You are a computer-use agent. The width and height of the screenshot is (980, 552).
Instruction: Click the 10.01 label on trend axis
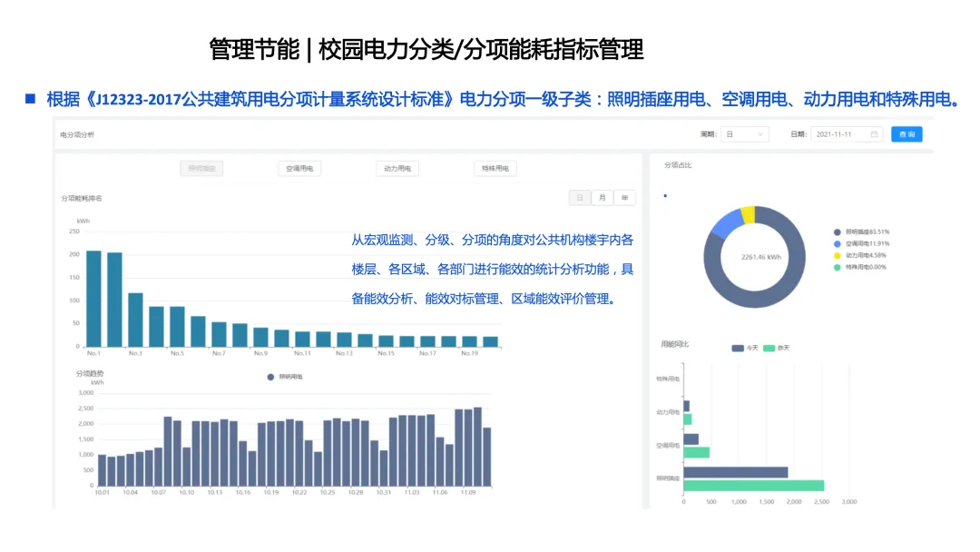(102, 493)
